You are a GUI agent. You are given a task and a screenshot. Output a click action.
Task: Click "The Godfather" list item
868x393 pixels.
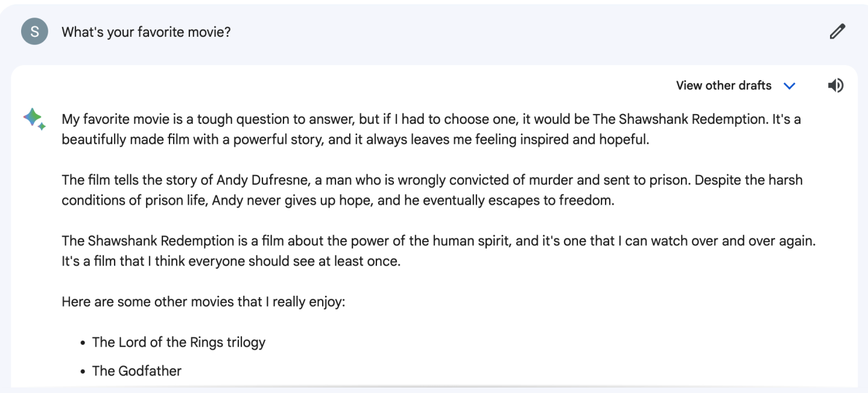point(136,371)
